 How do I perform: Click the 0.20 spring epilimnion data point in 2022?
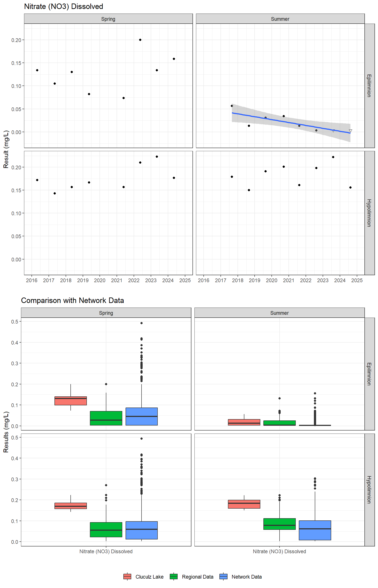tap(140, 40)
